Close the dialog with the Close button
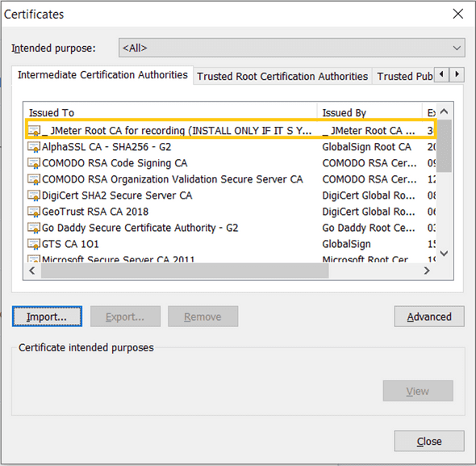The height and width of the screenshot is (466, 476). [x=429, y=441]
